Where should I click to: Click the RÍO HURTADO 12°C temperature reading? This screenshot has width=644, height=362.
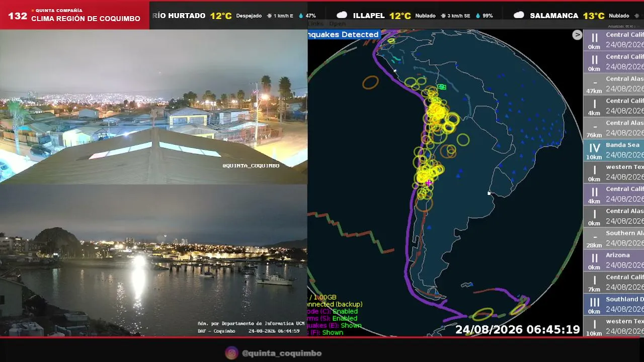(221, 16)
